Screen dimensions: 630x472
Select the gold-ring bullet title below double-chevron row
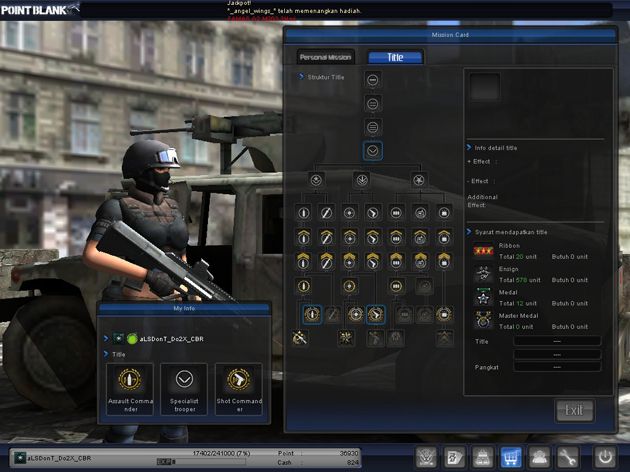coord(303,286)
